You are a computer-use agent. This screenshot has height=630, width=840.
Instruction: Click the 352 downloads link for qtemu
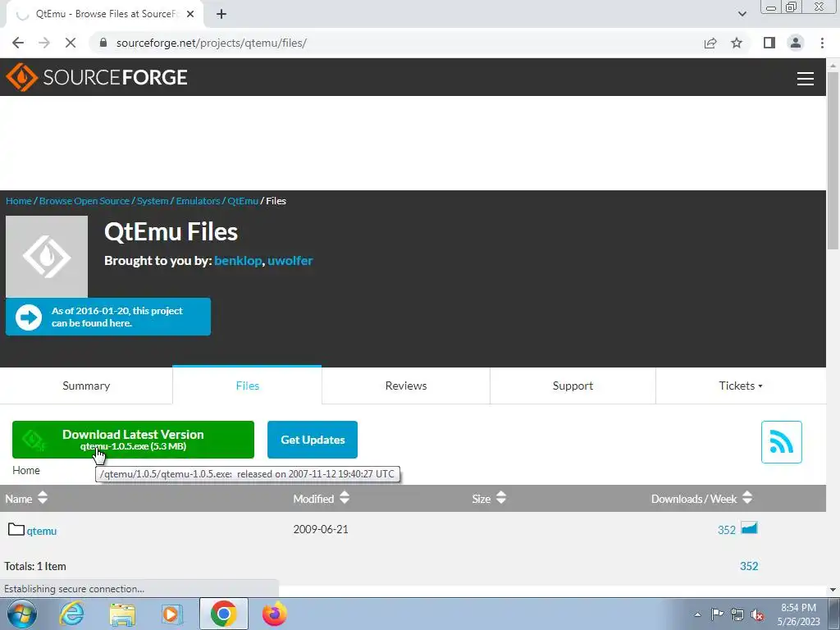tap(727, 530)
